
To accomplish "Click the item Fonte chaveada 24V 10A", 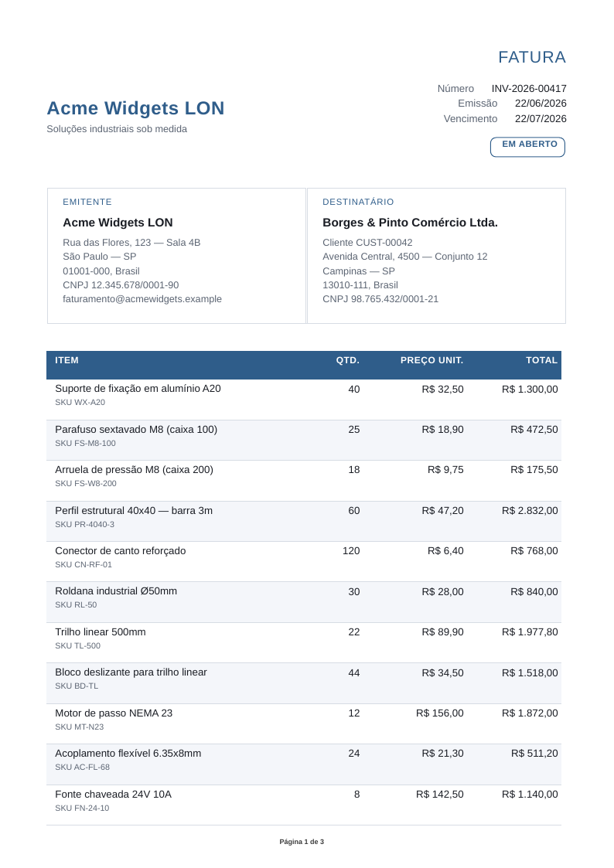I will (x=114, y=795).
